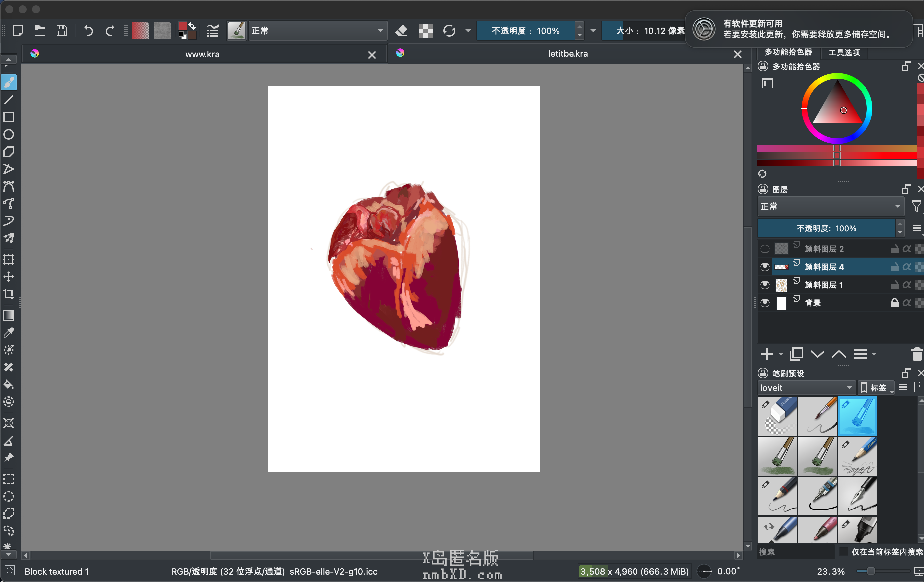Select the Color Sampler eyedropper tool
Image resolution: width=924 pixels, height=582 pixels.
click(x=8, y=332)
